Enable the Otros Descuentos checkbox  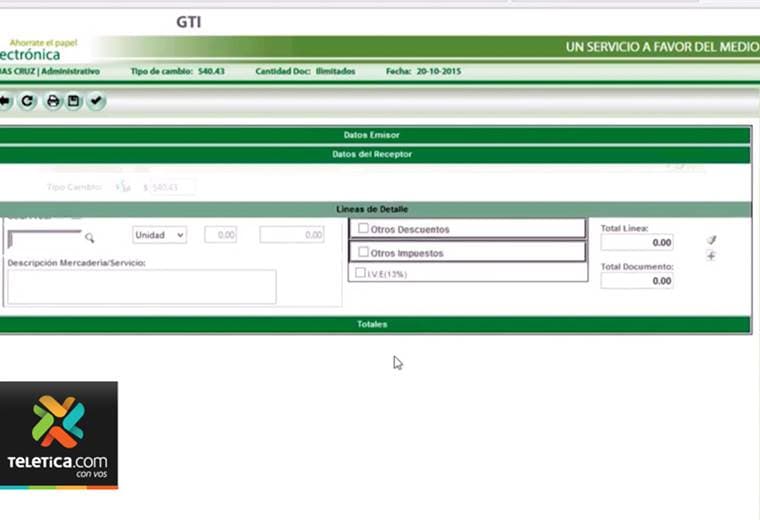[363, 229]
